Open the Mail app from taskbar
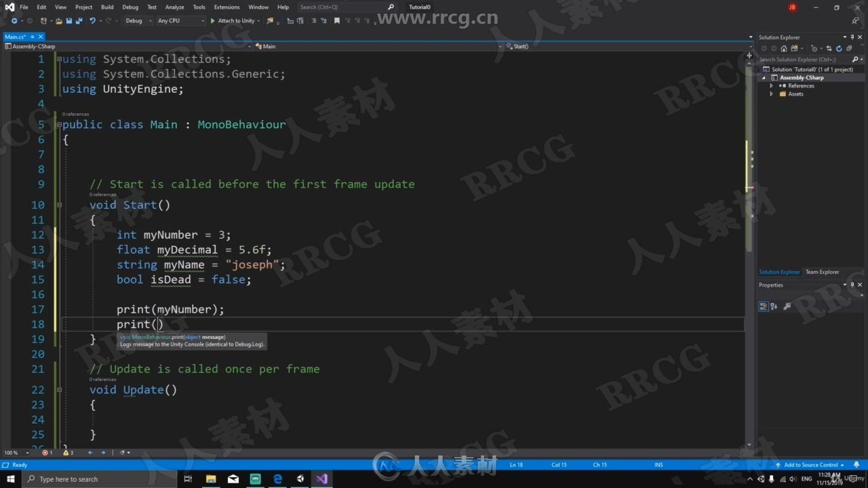Image resolution: width=868 pixels, height=488 pixels. [233, 479]
